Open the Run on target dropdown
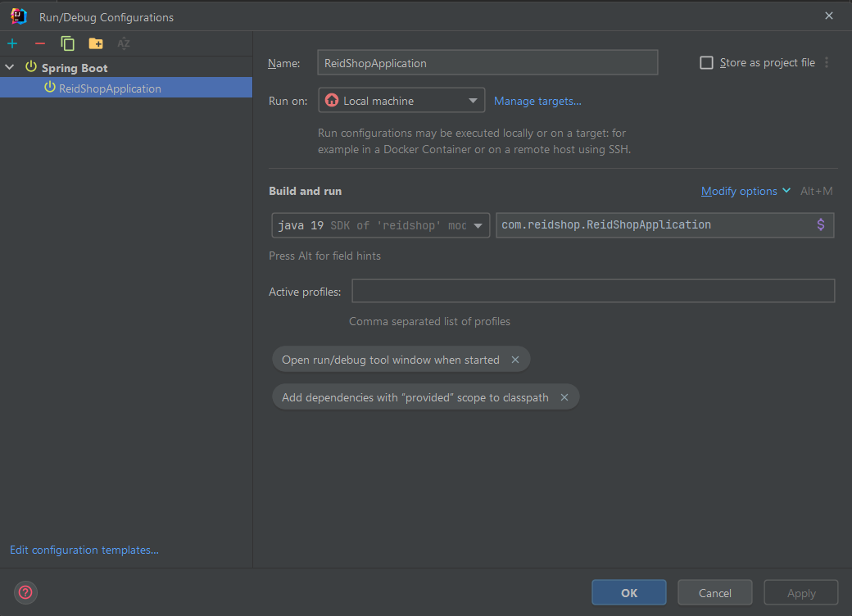 (x=401, y=101)
